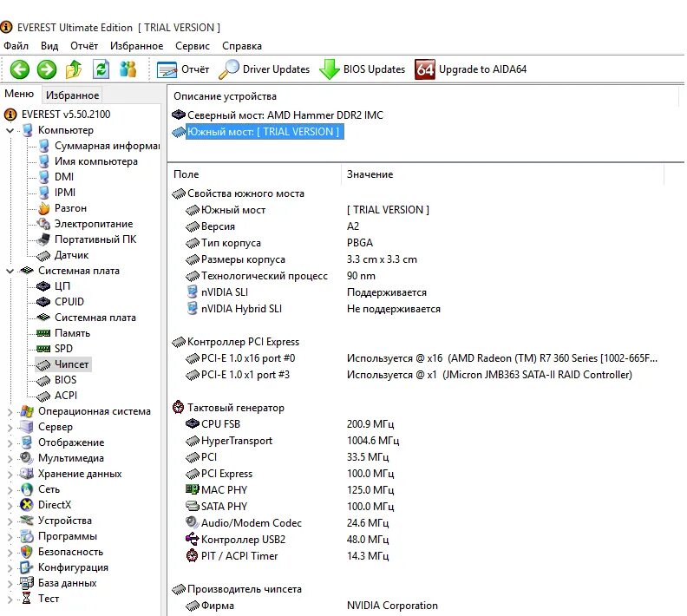687x616 pixels.
Task: Expand the Хранение данных node
Action: 10,474
